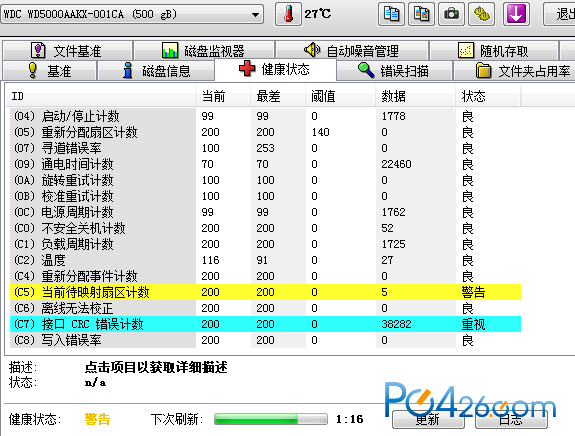Open the 文件夹占用率 tab
This screenshot has height=436, width=575.
pos(514,70)
